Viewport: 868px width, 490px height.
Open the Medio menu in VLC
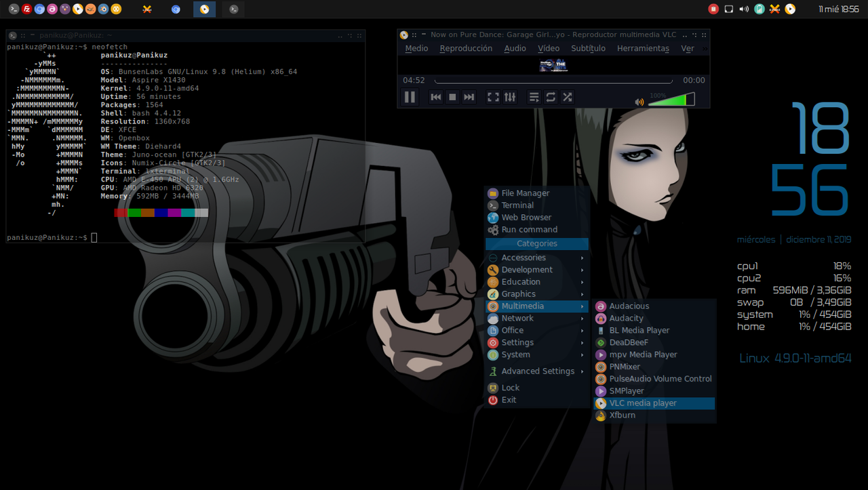click(x=416, y=48)
